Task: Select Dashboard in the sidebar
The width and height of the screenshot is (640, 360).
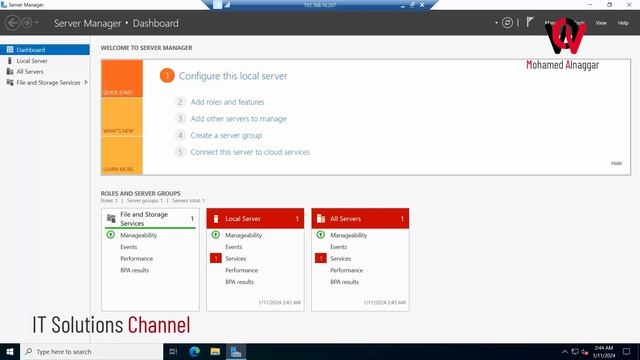Action: coord(45,50)
